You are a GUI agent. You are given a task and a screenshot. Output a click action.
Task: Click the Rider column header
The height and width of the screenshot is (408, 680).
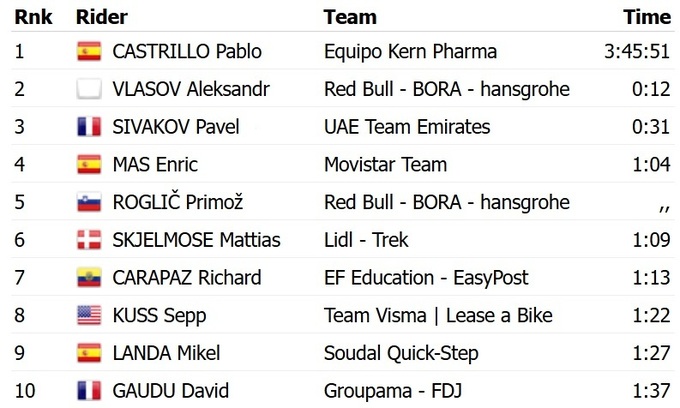(101, 17)
